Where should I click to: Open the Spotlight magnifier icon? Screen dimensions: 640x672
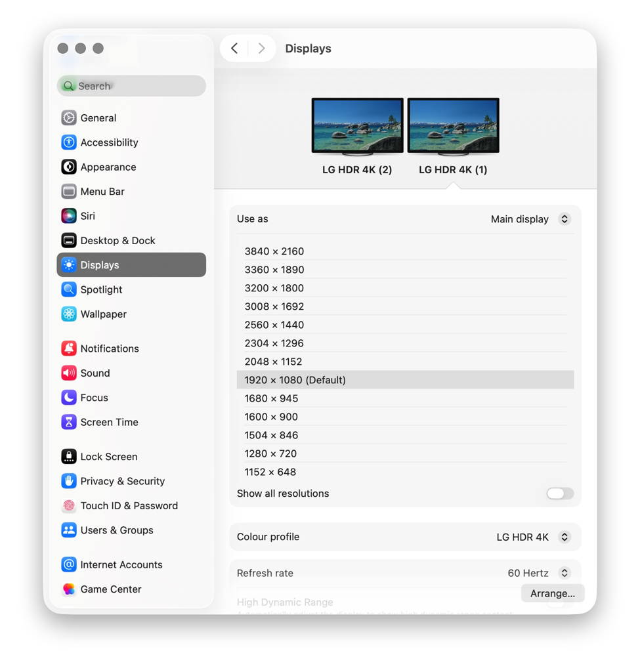68,289
